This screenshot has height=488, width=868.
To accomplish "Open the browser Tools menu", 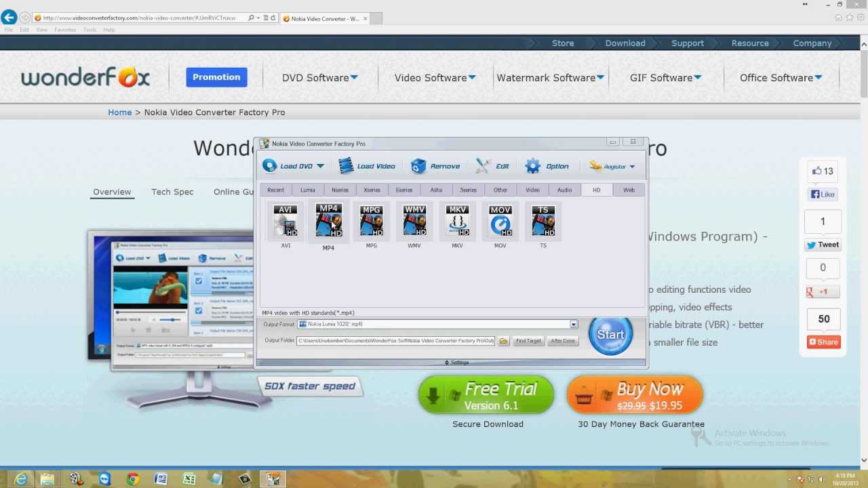I will (90, 30).
